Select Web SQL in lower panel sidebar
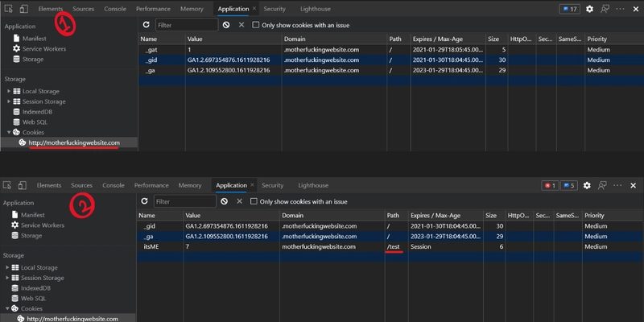The width and height of the screenshot is (644, 322). (x=33, y=299)
